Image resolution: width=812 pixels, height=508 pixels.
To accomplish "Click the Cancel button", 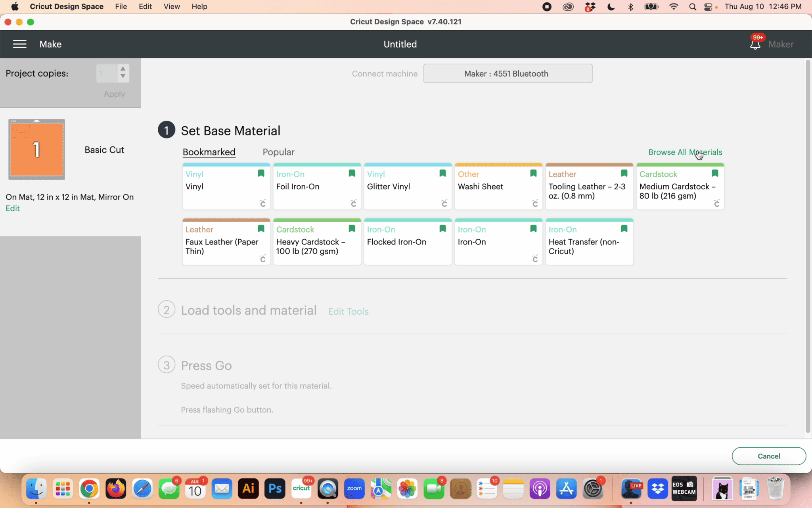I will (x=768, y=456).
